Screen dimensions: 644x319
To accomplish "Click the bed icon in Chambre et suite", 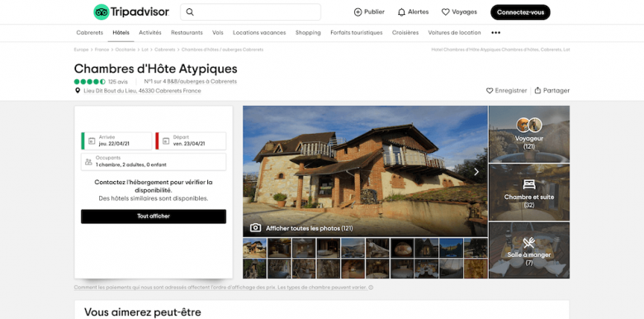I will click(529, 184).
